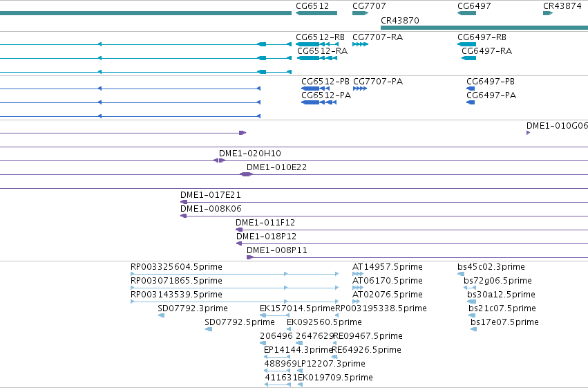This screenshot has height=388, width=588.
Task: Select EST bs21c07.5prime
Action: pos(502,308)
